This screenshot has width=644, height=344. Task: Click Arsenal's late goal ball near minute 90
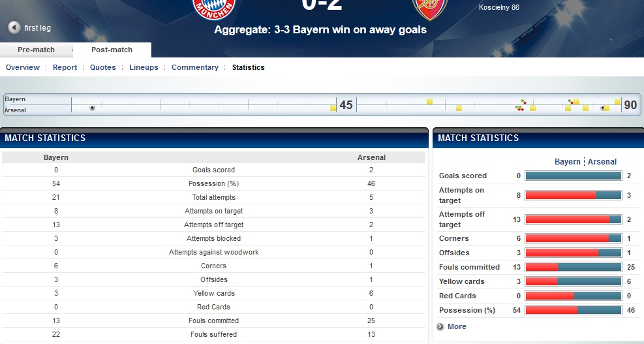pos(602,108)
